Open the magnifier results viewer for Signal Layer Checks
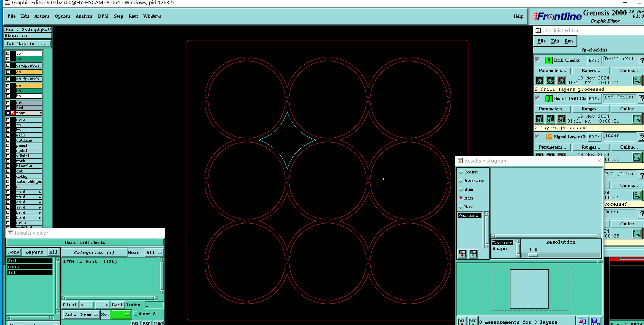 pos(637,157)
